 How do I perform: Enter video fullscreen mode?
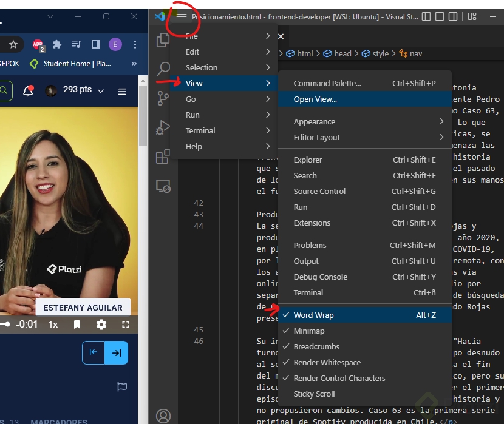coord(126,325)
